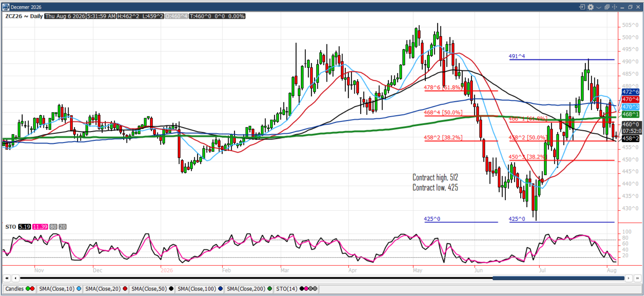Click the chart window icon before 'Decemer 2026'
Viewport: 644px width, 296px height.
(x=6, y=7)
